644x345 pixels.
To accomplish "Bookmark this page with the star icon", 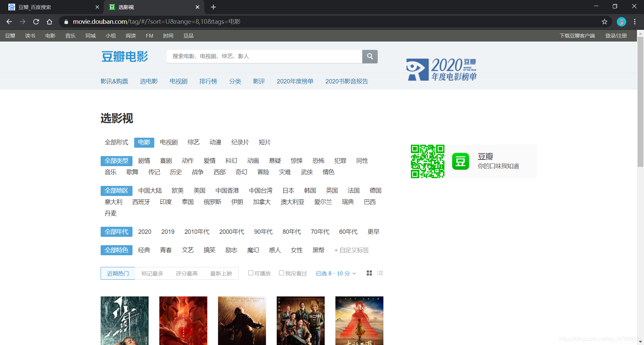I will (604, 22).
